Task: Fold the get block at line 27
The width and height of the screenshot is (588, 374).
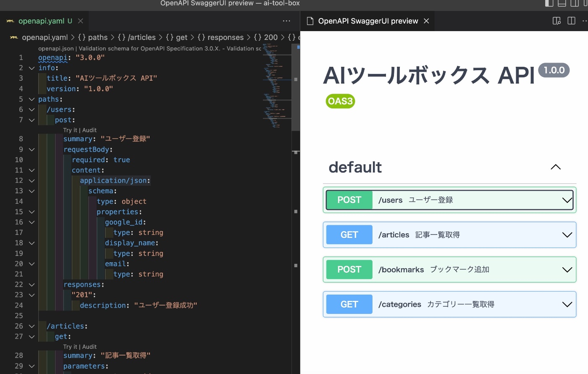Action: click(x=31, y=337)
